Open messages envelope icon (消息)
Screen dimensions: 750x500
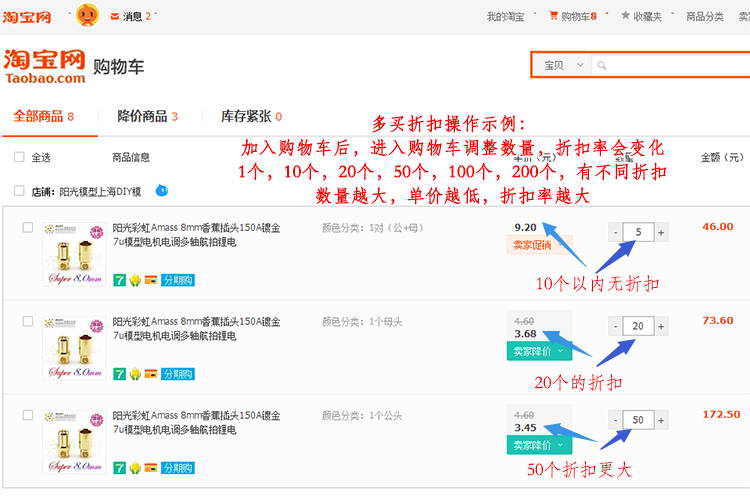114,17
